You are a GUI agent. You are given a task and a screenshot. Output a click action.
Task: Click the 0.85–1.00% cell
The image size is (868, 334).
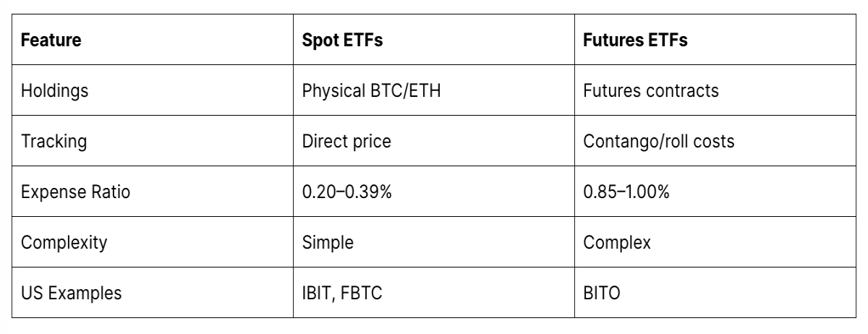(715, 192)
